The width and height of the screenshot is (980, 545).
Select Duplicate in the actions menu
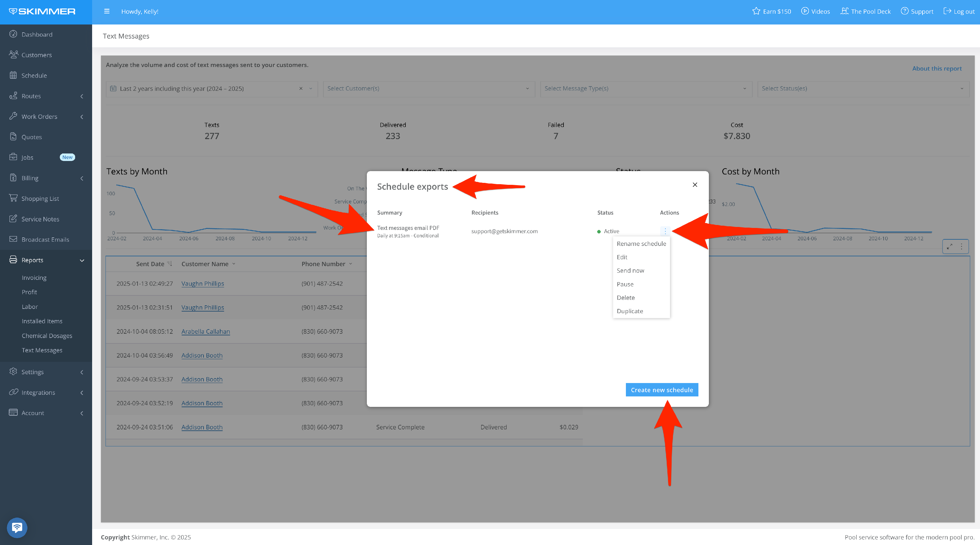click(629, 311)
